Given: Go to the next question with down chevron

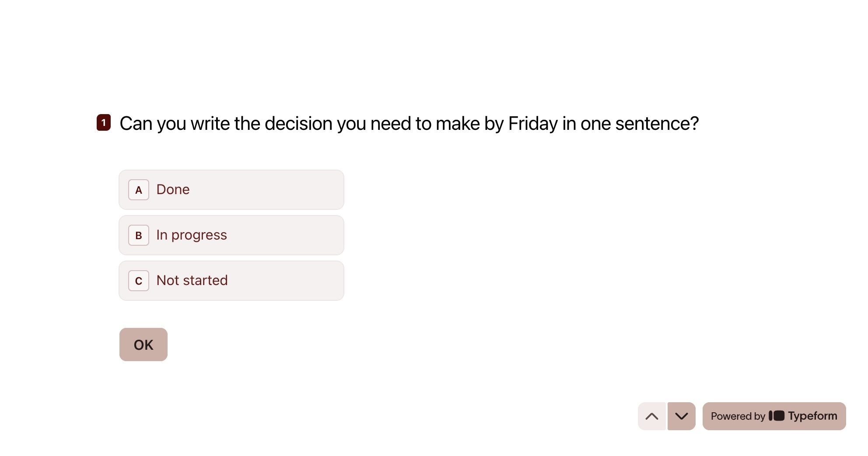Looking at the screenshot, I should [x=681, y=416].
